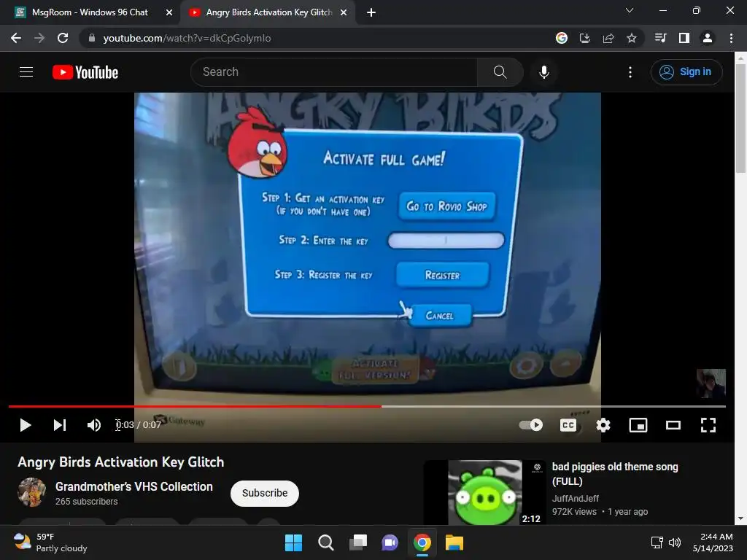Open the network tray icon
Screen dimensions: 747x560
[657, 542]
